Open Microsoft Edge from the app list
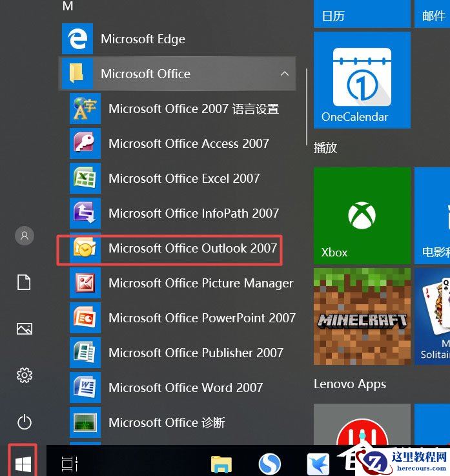The image size is (450, 476). point(177,39)
